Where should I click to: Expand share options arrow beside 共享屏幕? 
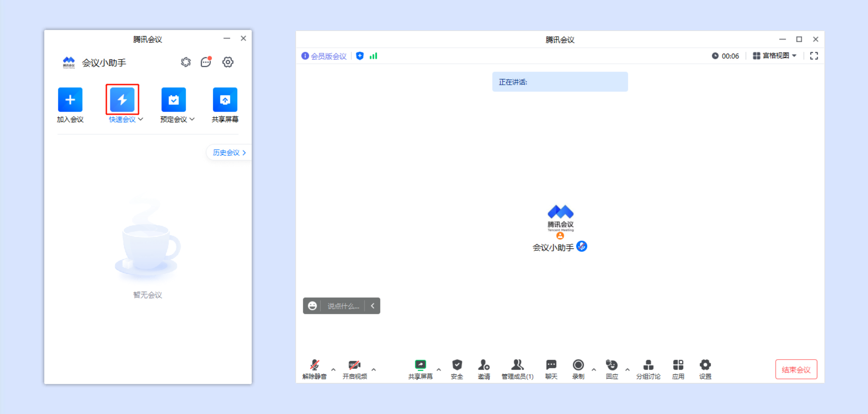tap(439, 369)
